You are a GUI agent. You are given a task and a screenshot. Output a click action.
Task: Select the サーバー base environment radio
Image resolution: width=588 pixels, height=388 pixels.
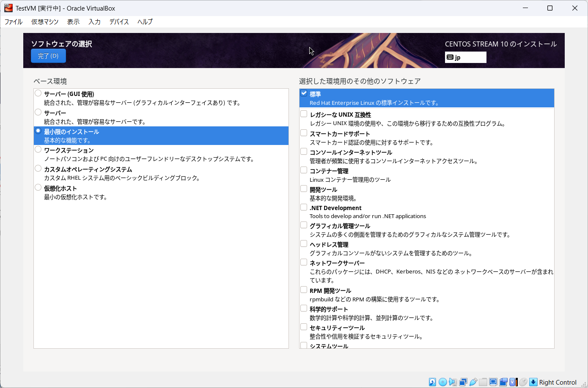coord(38,112)
